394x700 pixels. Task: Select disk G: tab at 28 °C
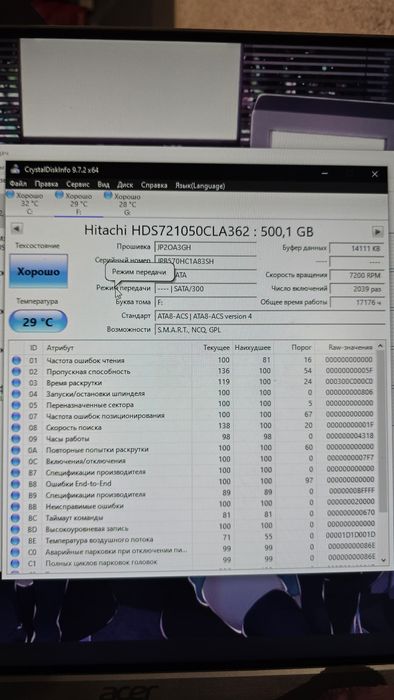[x=123, y=204]
